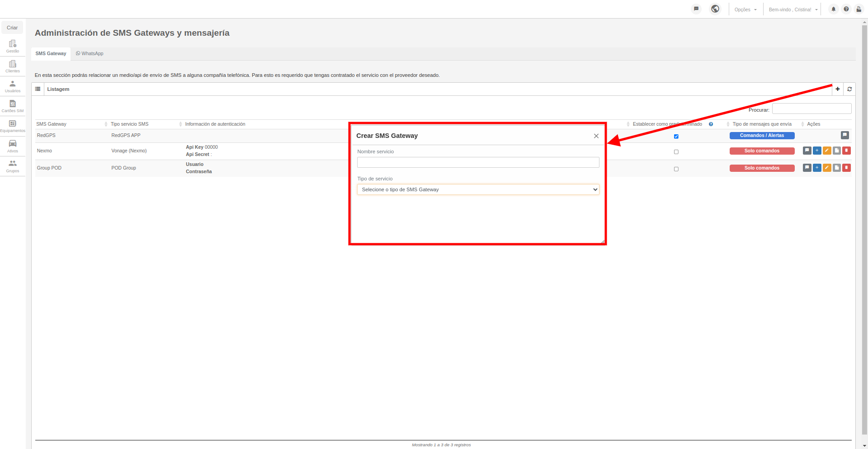Click the Procurar search field

812,109
